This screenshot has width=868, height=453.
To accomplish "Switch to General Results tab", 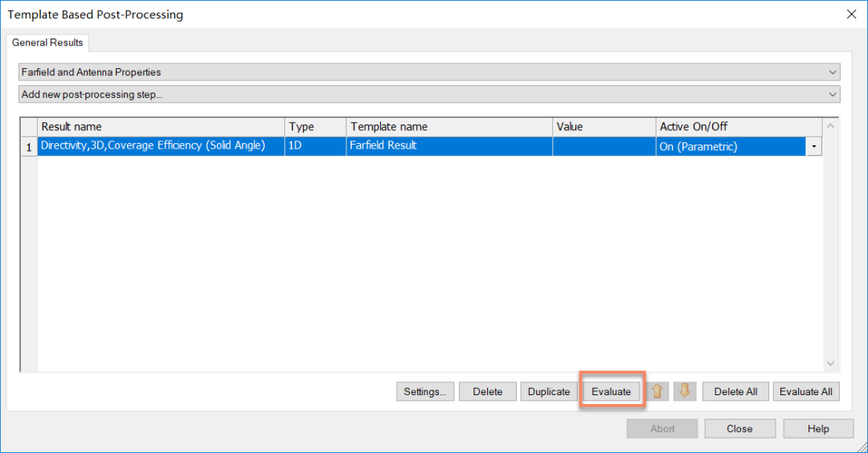I will 47,43.
